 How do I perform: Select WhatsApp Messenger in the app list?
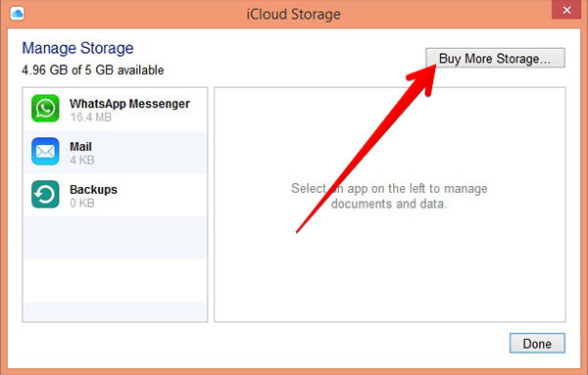click(x=115, y=110)
